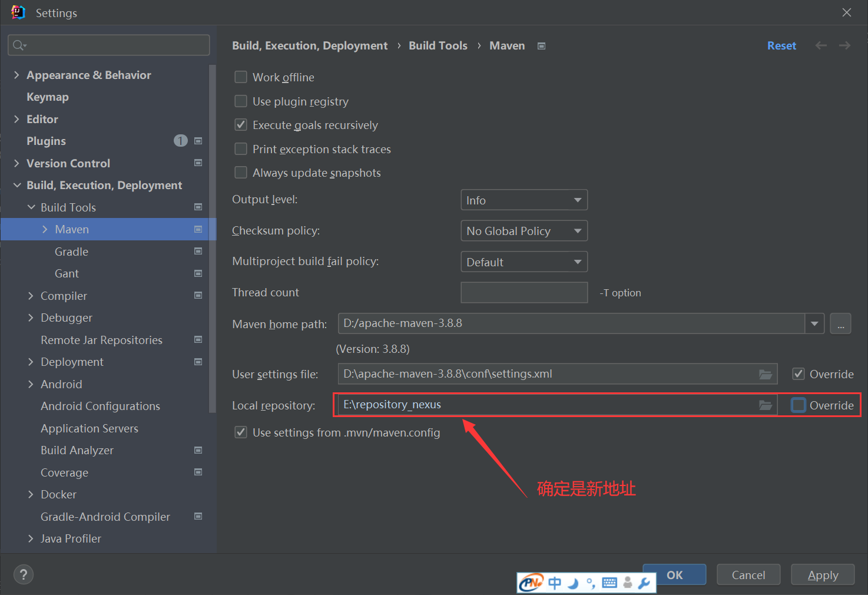Viewport: 868px width, 595px height.
Task: Click the Apply button
Action: 823,574
